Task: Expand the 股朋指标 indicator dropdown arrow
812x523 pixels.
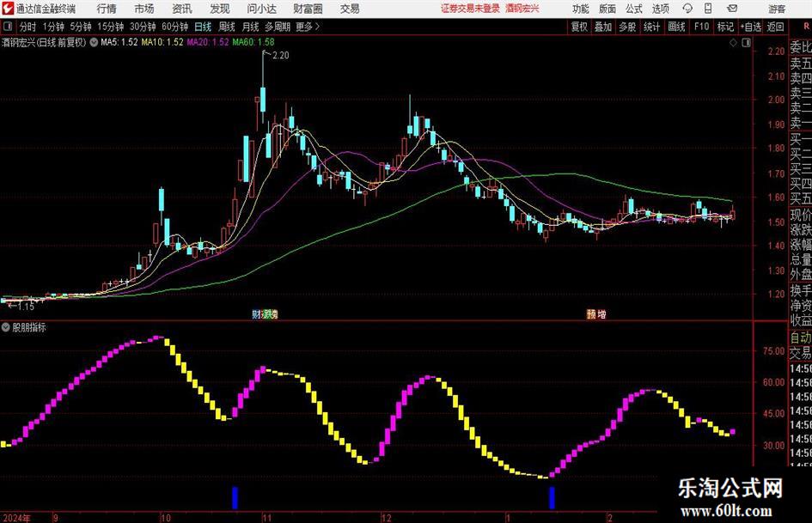Action: coord(6,327)
